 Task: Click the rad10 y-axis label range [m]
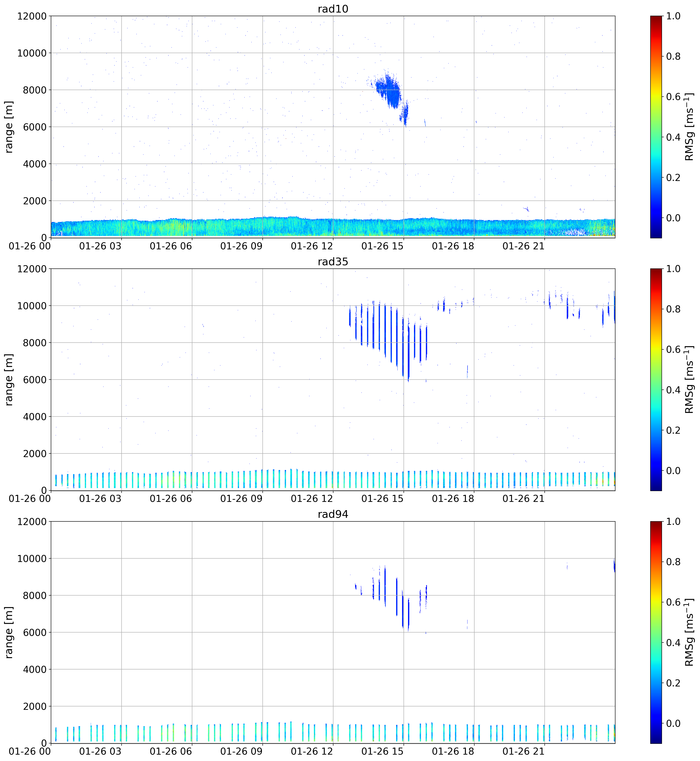point(9,127)
